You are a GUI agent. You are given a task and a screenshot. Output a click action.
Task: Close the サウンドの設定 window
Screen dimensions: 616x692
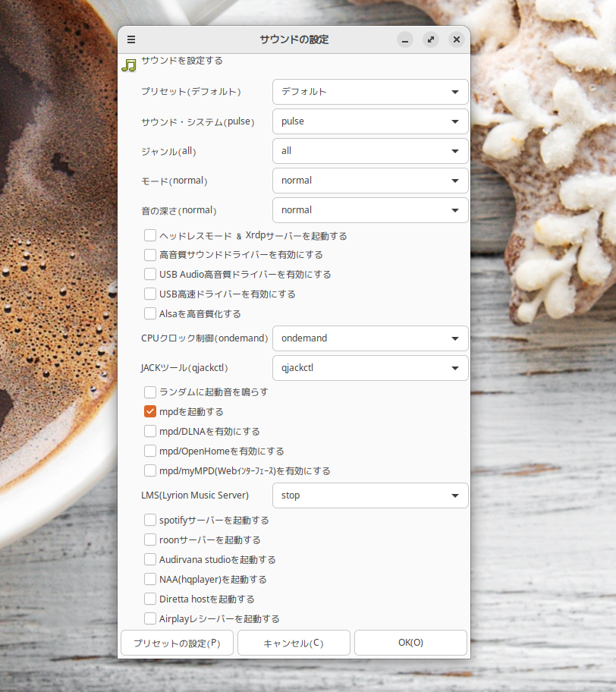pos(457,39)
